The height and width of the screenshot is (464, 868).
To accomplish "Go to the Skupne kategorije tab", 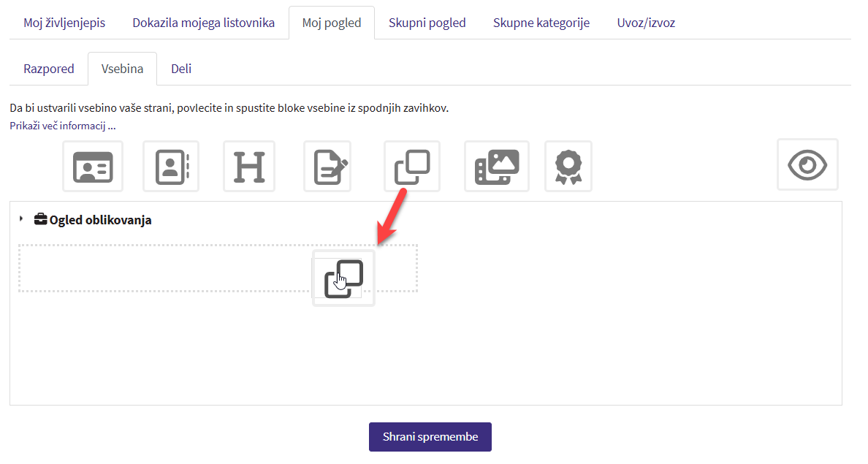I will pos(541,23).
